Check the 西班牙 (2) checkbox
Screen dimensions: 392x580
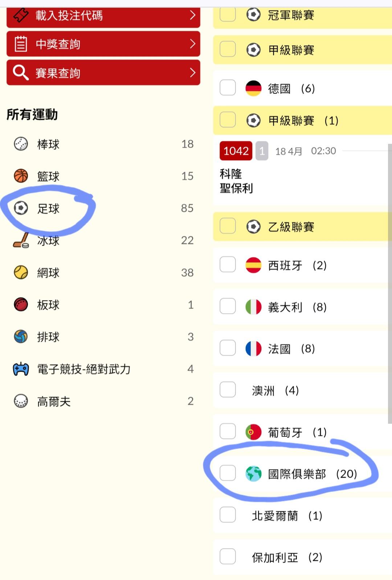tap(228, 265)
